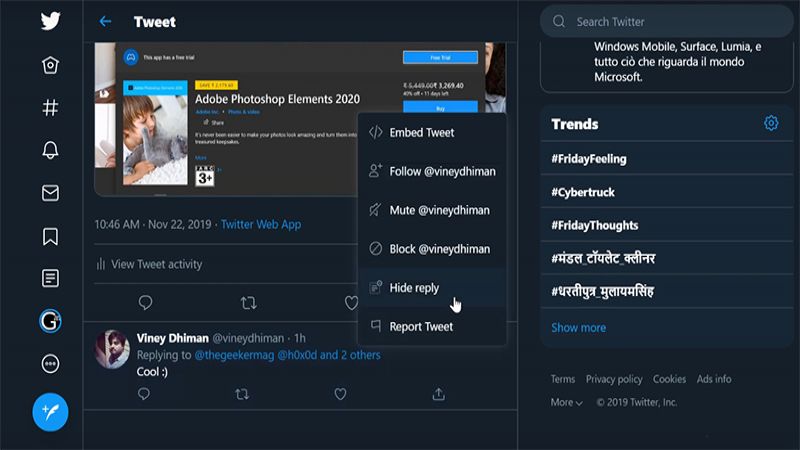Select Embed Tweet from the menu
The height and width of the screenshot is (450, 800).
[432, 133]
